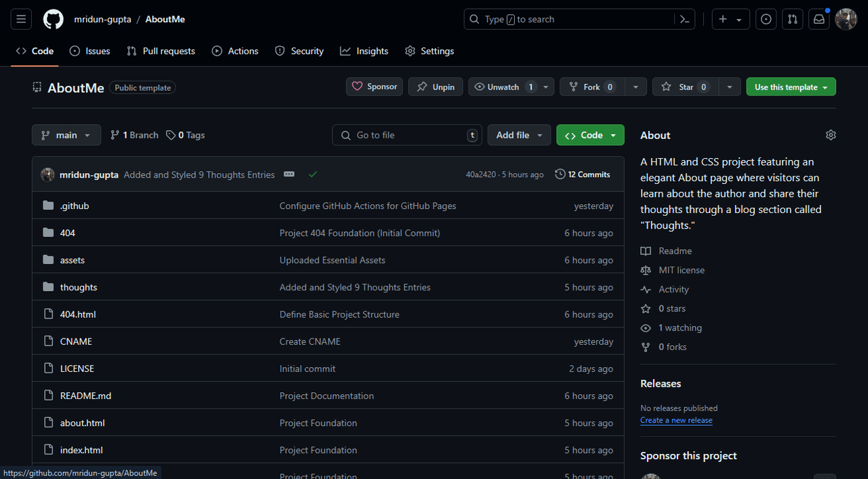The height and width of the screenshot is (479, 868).
Task: Open the hamburger navigation menu
Action: [21, 20]
